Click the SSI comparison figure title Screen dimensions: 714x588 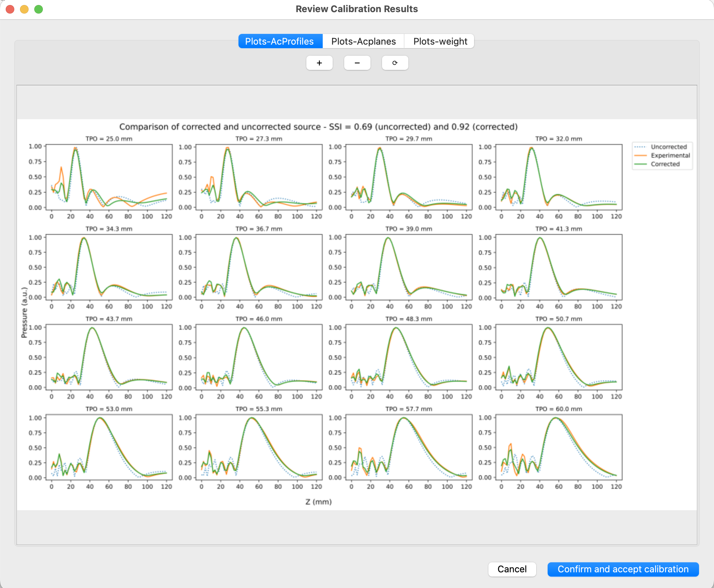(318, 127)
